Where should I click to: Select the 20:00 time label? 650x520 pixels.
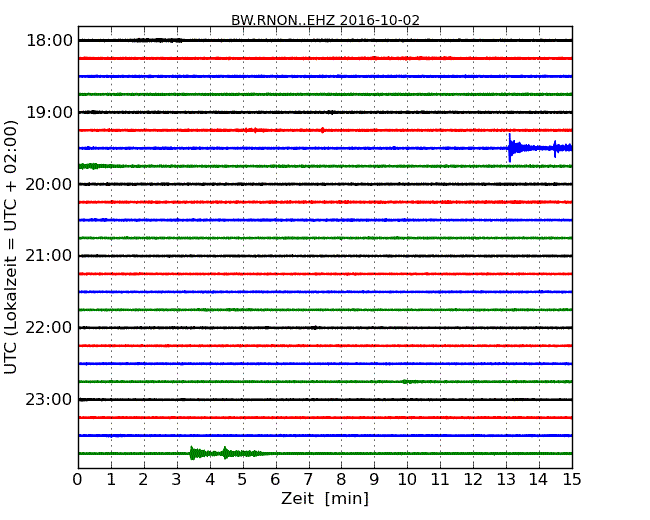click(49, 184)
